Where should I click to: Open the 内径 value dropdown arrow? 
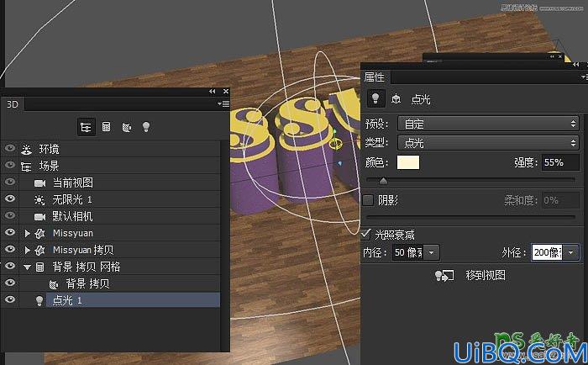point(431,252)
